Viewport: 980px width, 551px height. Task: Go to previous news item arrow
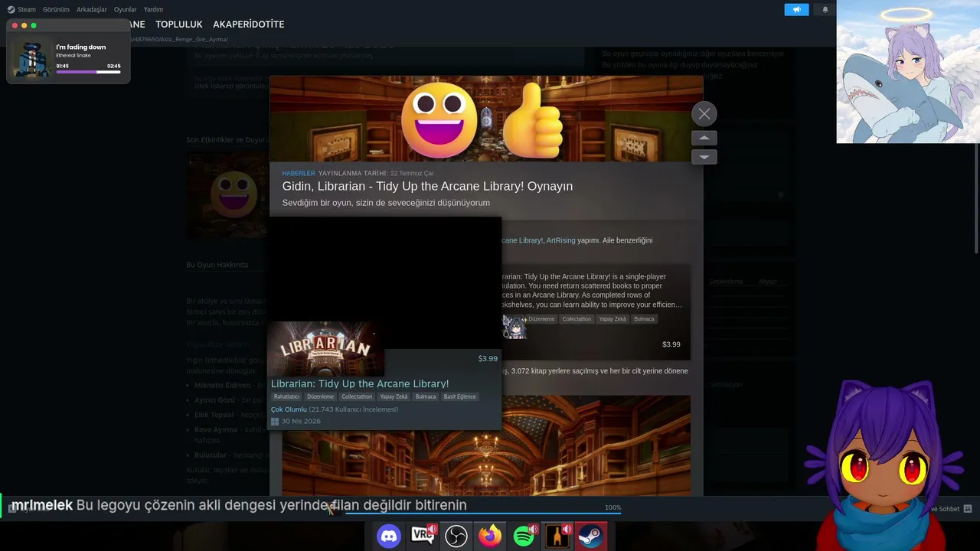[704, 138]
